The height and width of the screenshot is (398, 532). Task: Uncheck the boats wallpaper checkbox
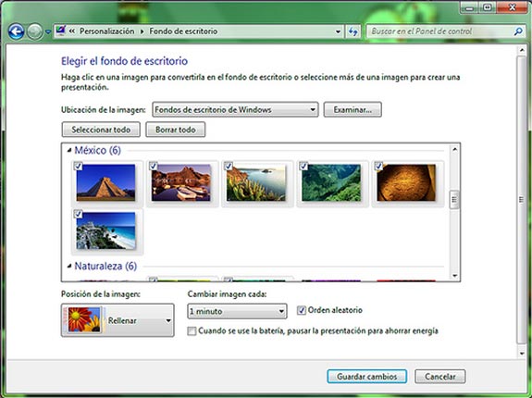click(153, 166)
